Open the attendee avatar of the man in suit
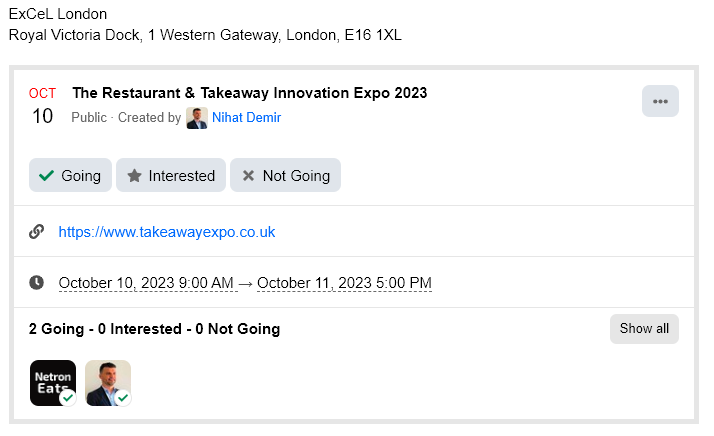714x436 pixels. coord(108,382)
